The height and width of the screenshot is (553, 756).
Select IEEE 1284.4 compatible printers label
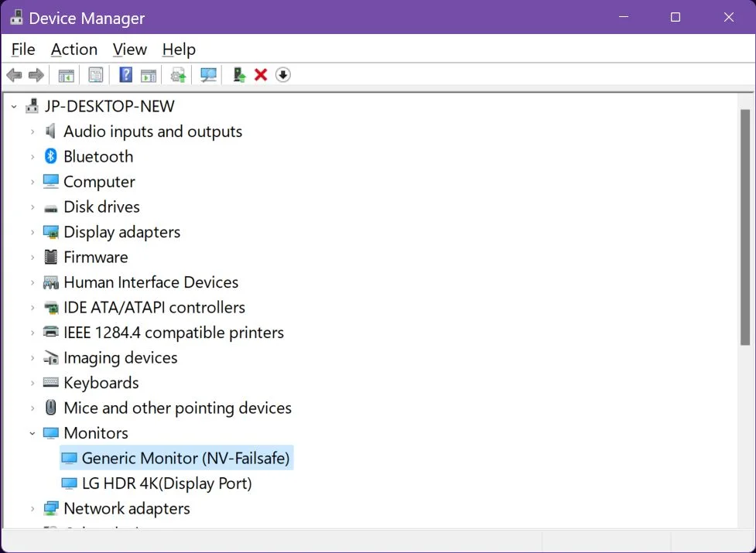pos(173,333)
